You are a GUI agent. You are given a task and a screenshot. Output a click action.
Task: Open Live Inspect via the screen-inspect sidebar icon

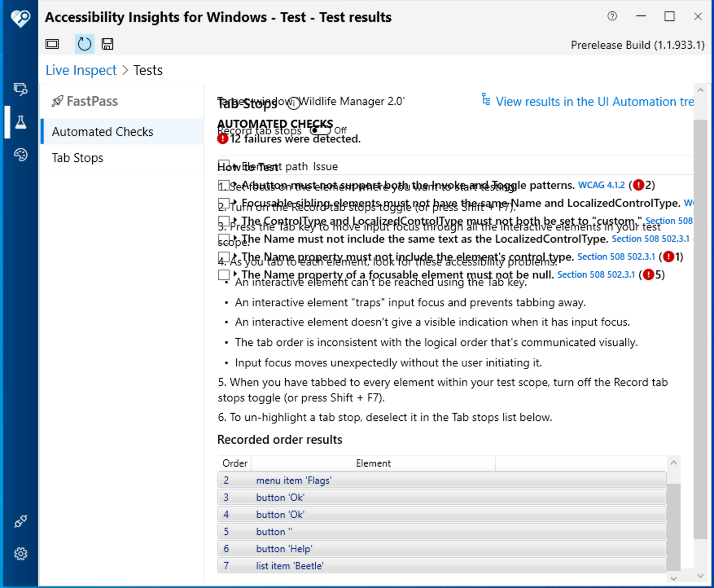coord(20,90)
